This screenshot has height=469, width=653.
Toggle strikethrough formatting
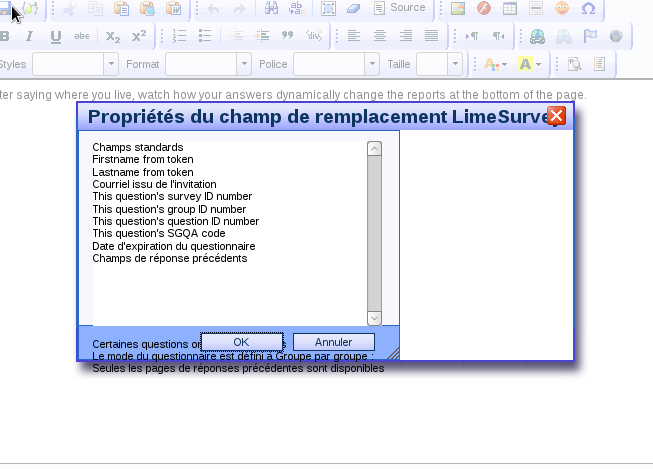point(82,36)
